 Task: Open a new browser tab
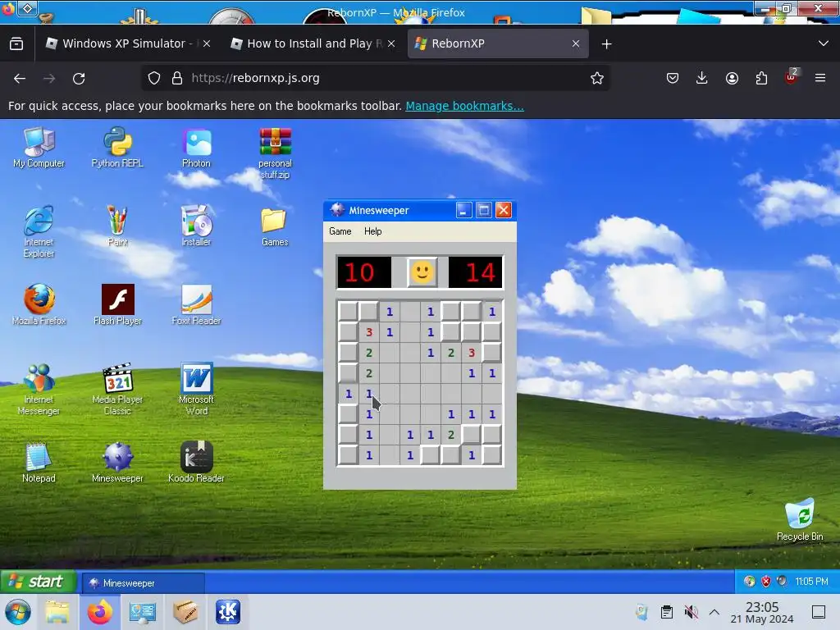[x=606, y=44]
